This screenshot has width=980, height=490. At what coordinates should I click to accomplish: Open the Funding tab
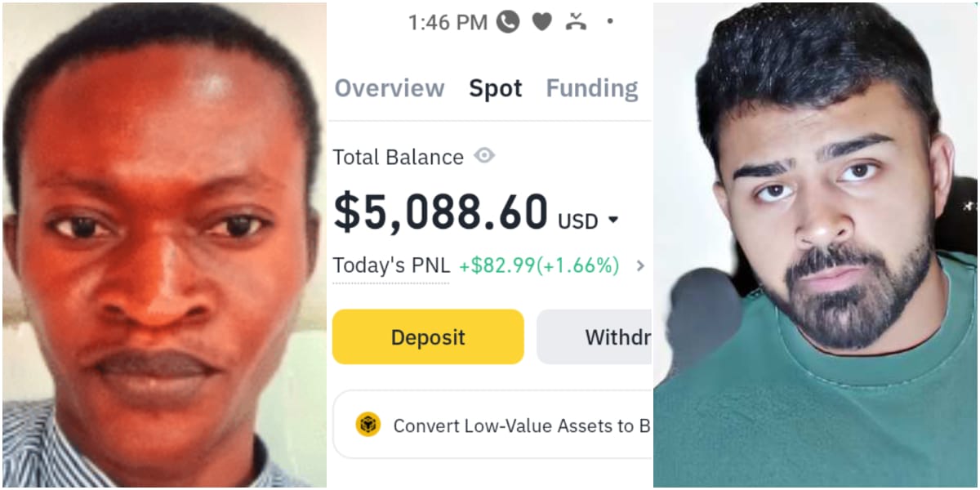point(592,88)
